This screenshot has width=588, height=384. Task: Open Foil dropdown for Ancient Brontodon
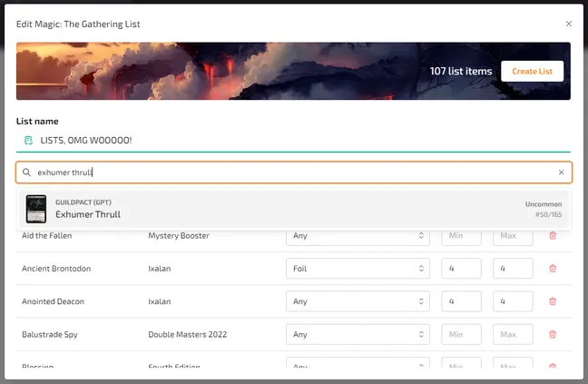pos(358,269)
